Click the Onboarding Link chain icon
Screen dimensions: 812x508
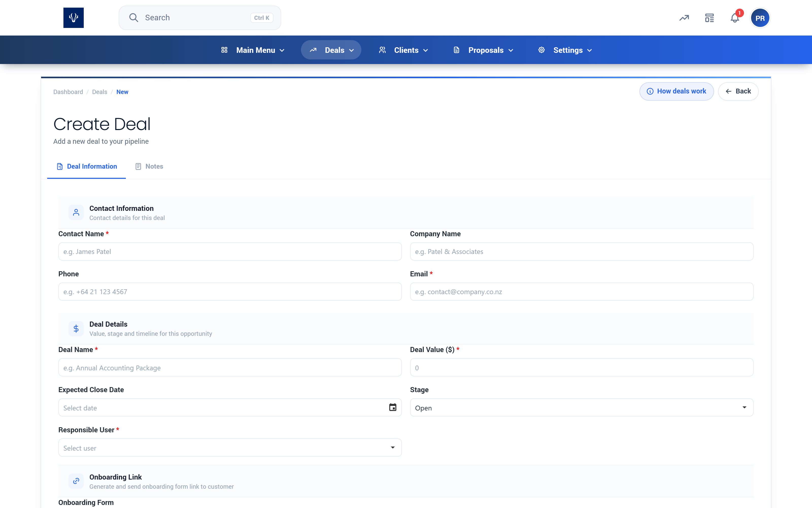(x=76, y=481)
